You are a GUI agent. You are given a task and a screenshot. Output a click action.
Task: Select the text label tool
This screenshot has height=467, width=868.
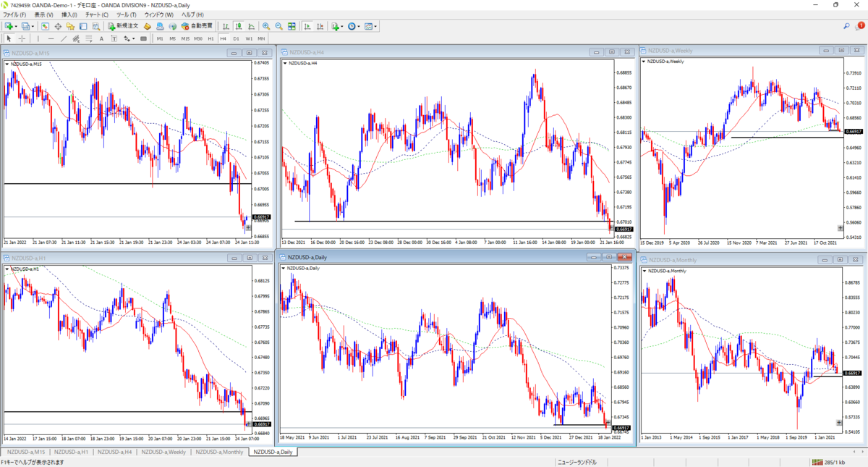click(114, 38)
